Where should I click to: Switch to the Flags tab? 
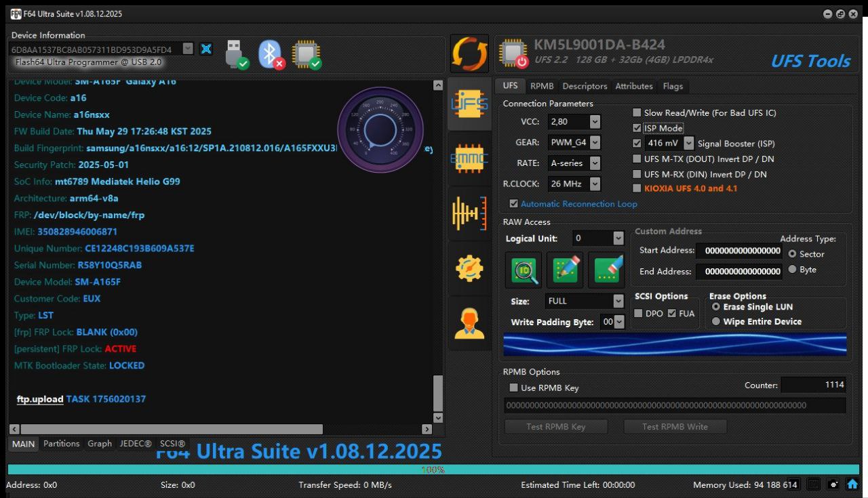click(x=673, y=86)
